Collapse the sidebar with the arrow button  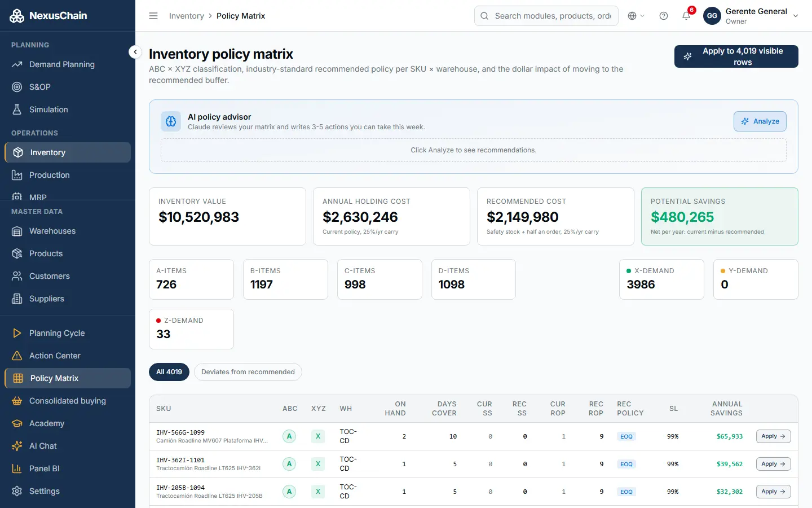pos(135,52)
